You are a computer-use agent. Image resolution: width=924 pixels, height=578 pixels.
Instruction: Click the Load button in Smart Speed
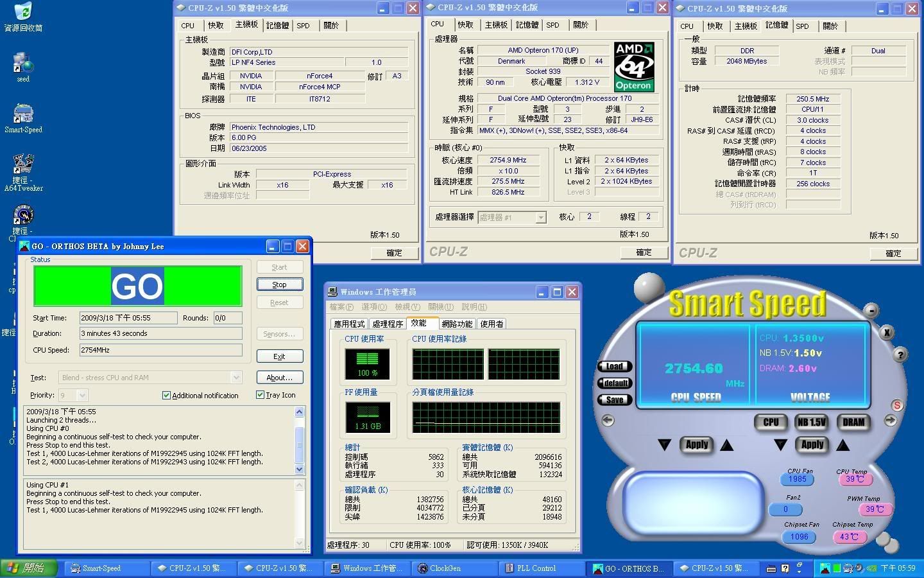point(615,366)
